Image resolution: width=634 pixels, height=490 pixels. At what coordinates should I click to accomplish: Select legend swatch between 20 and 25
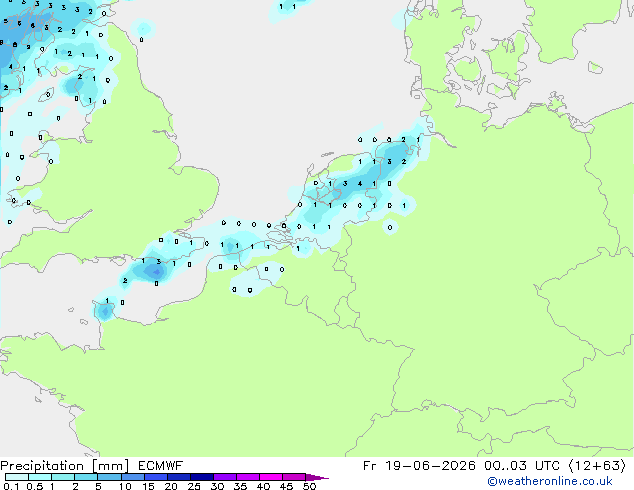[x=179, y=477]
